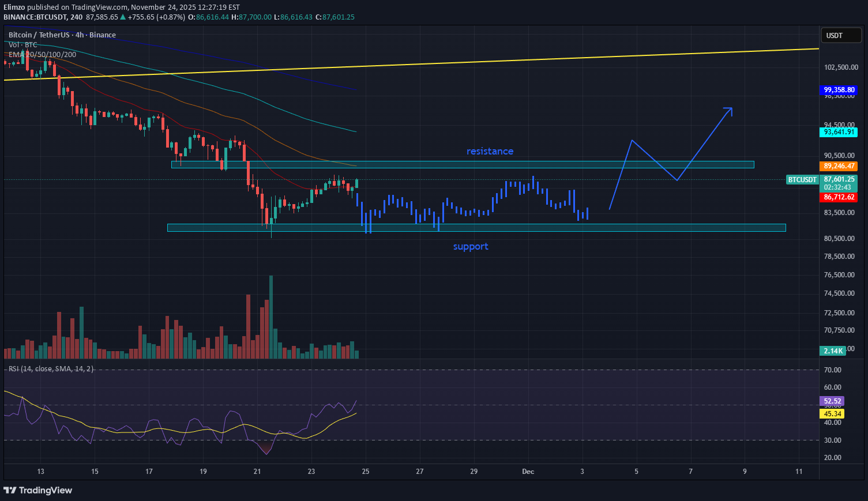Viewport: 868px width, 501px height.
Task: Open the USDT currency selector on the price scale
Action: tap(840, 35)
